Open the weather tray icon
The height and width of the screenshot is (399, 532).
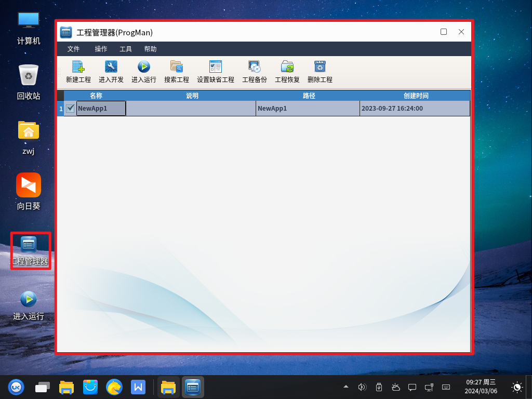(x=395, y=387)
